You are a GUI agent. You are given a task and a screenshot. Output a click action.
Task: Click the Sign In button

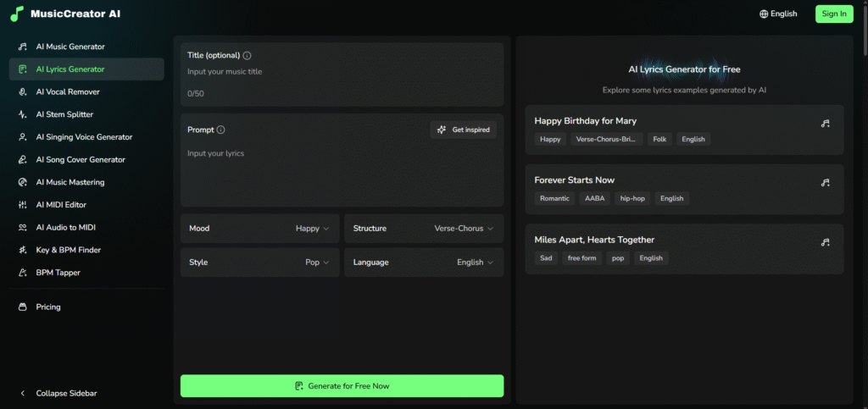pyautogui.click(x=834, y=14)
